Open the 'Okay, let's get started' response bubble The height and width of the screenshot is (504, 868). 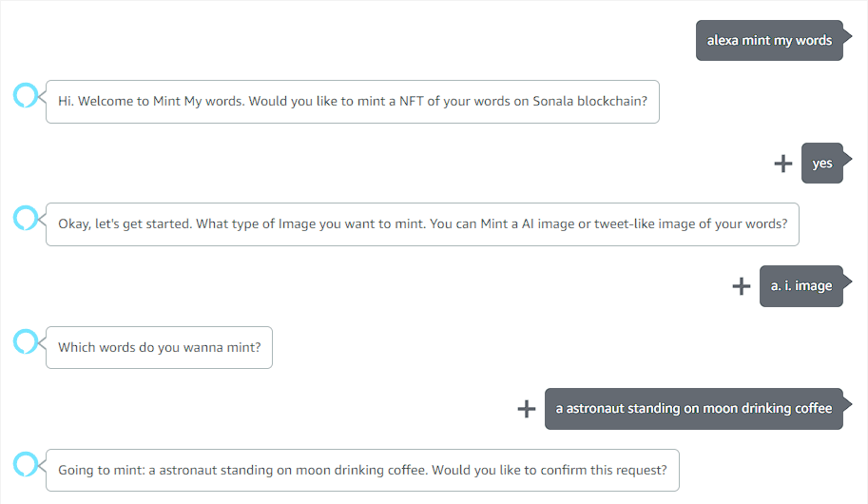[422, 224]
